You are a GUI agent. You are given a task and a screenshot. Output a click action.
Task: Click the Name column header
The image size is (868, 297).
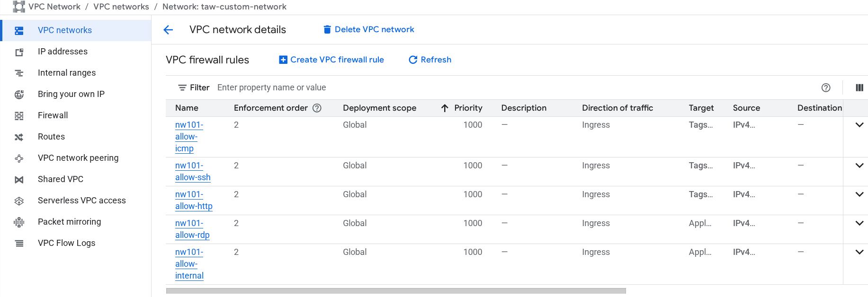coord(187,108)
